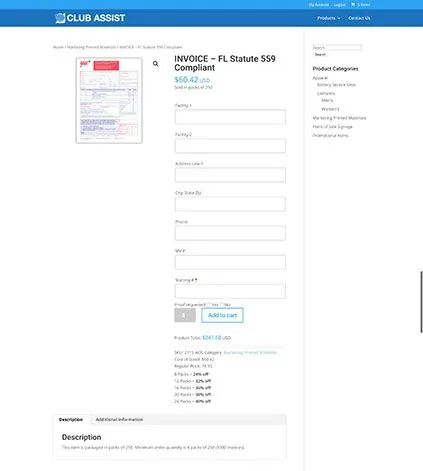This screenshot has height=471, width=423.
Task: Open the shopping cart icon in header
Action: pos(353,5)
